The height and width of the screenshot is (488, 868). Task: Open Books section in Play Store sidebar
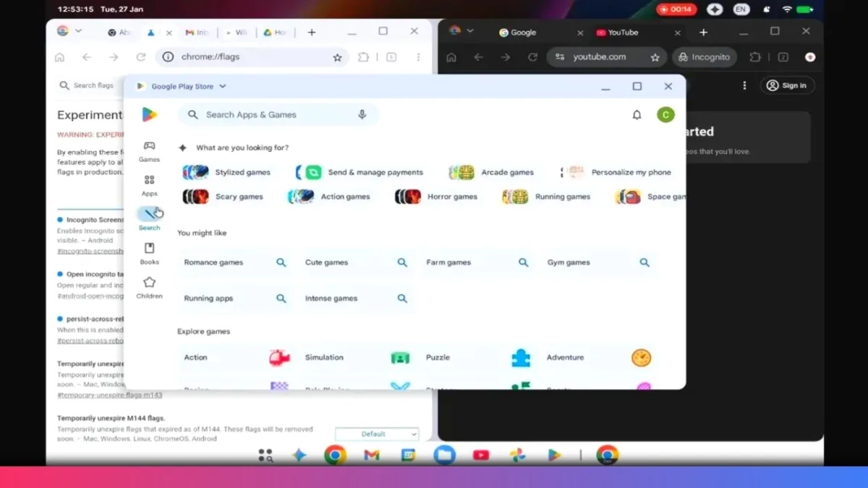(149, 254)
